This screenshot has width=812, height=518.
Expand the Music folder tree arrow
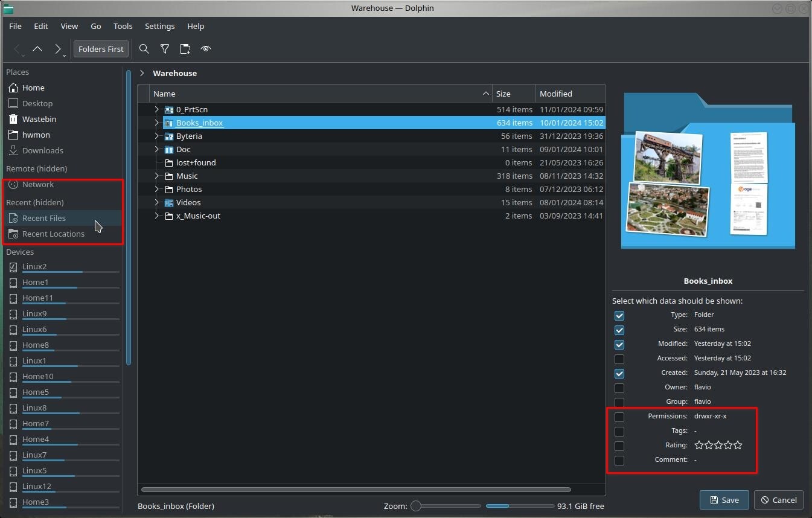[156, 176]
